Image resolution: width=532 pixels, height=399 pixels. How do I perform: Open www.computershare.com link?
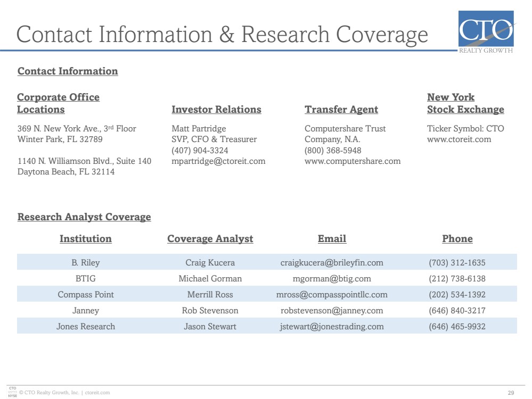[353, 161]
